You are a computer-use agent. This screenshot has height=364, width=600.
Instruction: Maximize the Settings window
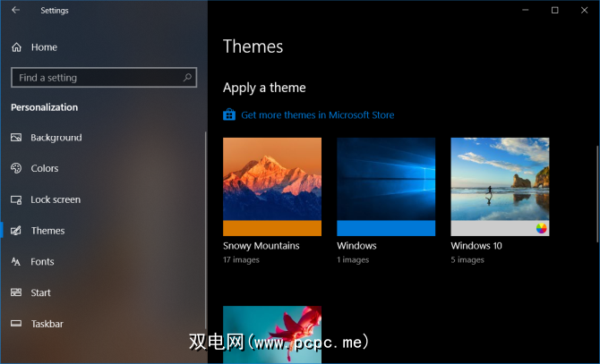555,10
